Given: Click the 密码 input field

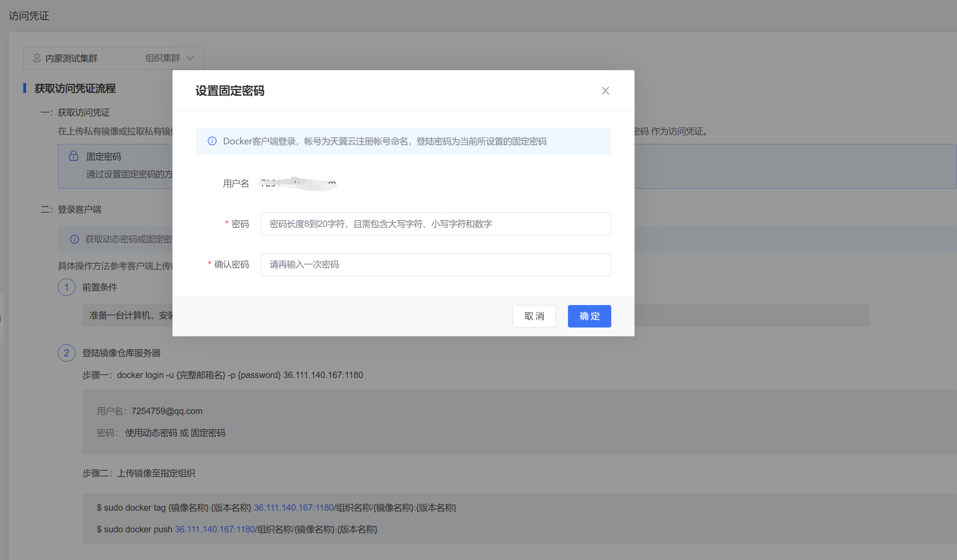Looking at the screenshot, I should coord(436,224).
